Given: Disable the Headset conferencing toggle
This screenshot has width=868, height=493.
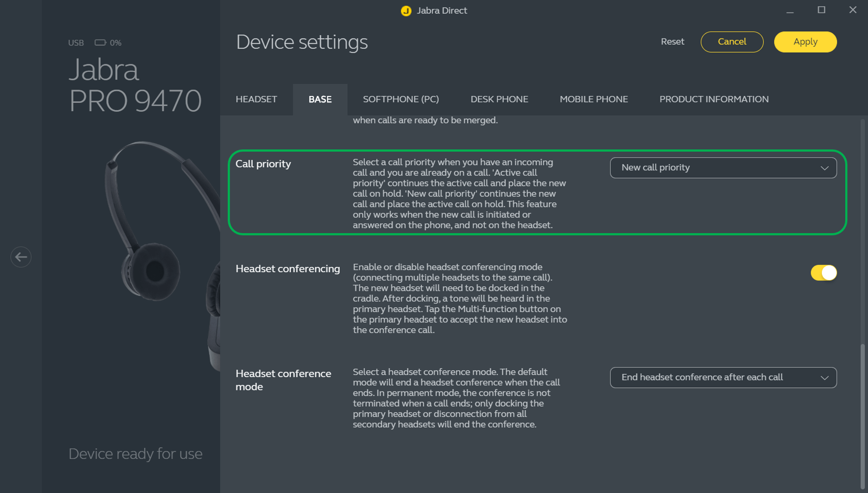Looking at the screenshot, I should tap(823, 273).
